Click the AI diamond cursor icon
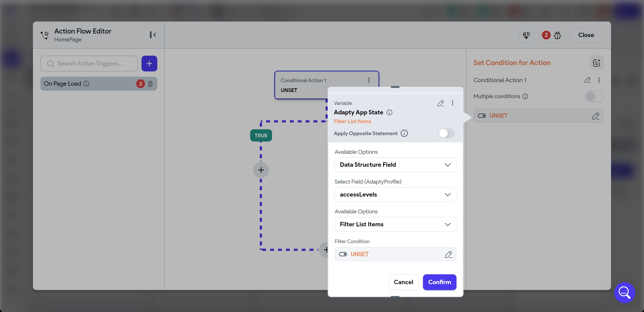Image resolution: width=644 pixels, height=312 pixels. pos(527,35)
